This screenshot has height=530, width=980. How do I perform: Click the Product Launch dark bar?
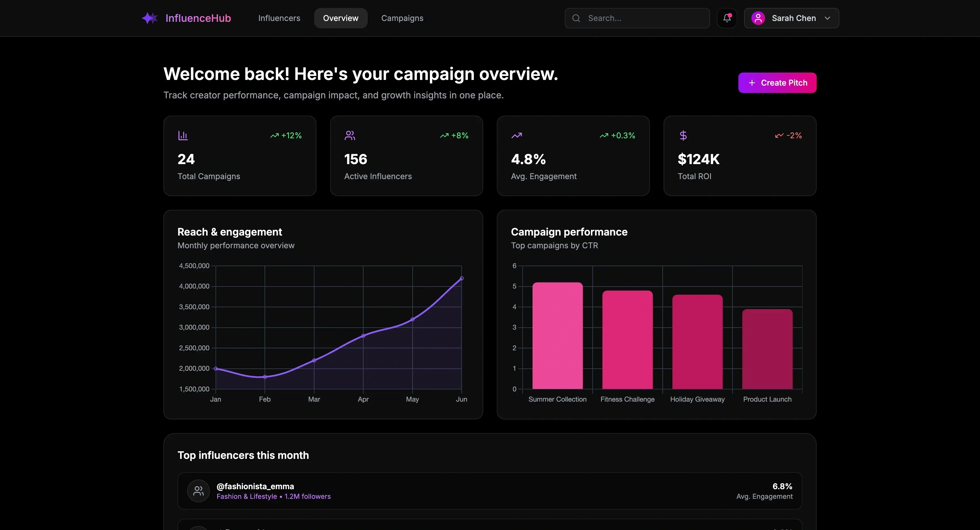pyautogui.click(x=767, y=349)
